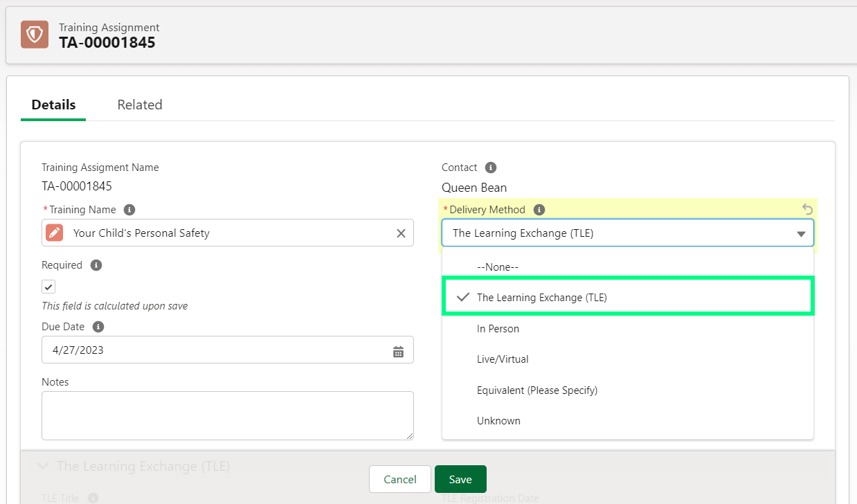The image size is (857, 504).
Task: Click the Delivery Method info icon
Action: pos(539,210)
